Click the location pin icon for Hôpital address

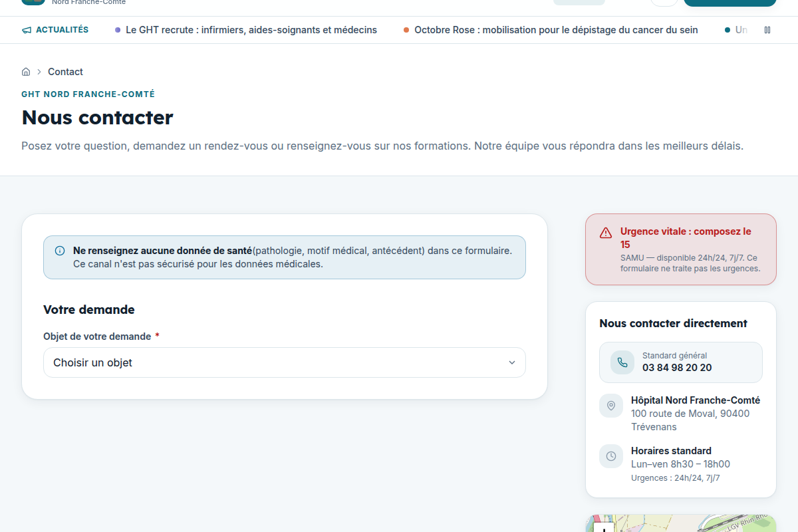[611, 406]
